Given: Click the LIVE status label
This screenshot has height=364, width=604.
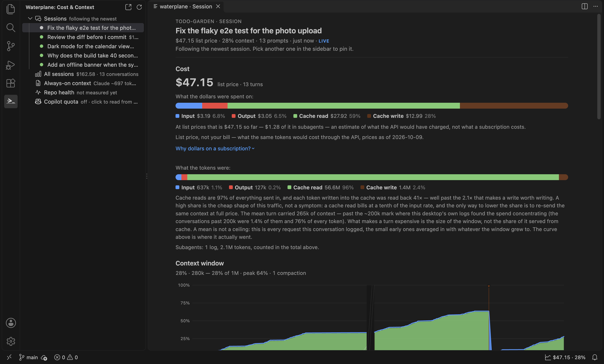Looking at the screenshot, I should [x=324, y=41].
